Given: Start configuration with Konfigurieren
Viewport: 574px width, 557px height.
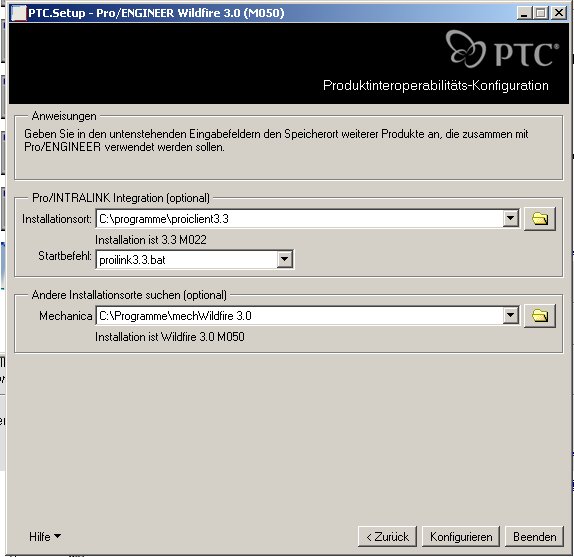Looking at the screenshot, I should coord(461,537).
